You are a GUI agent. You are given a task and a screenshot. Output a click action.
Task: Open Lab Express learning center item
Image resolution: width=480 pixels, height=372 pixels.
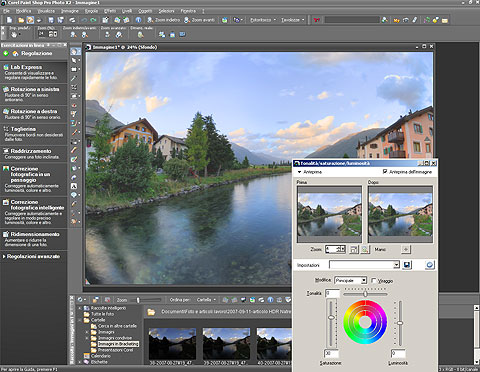tap(33, 72)
